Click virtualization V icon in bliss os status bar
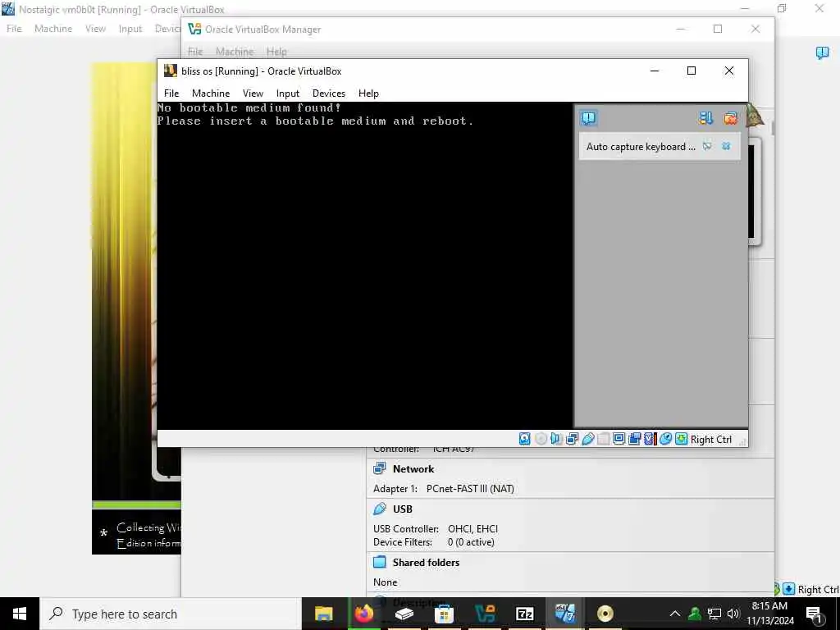The width and height of the screenshot is (840, 630). tap(650, 439)
